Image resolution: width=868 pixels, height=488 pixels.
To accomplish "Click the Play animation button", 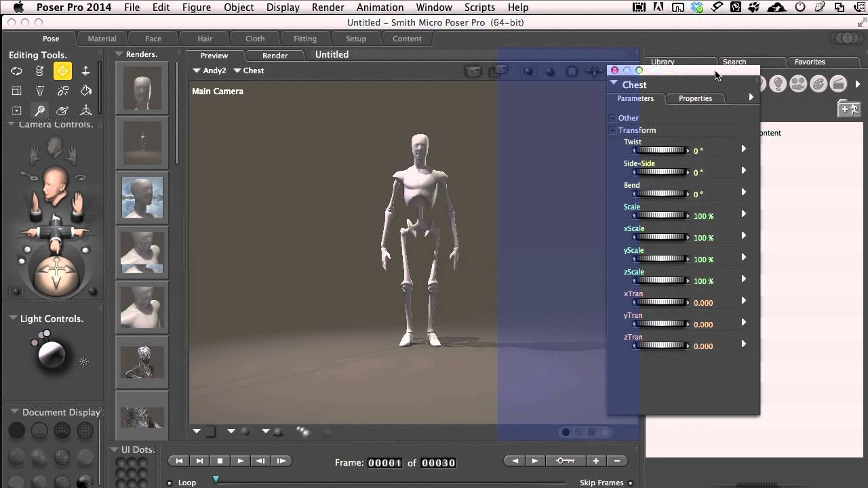I will (240, 461).
